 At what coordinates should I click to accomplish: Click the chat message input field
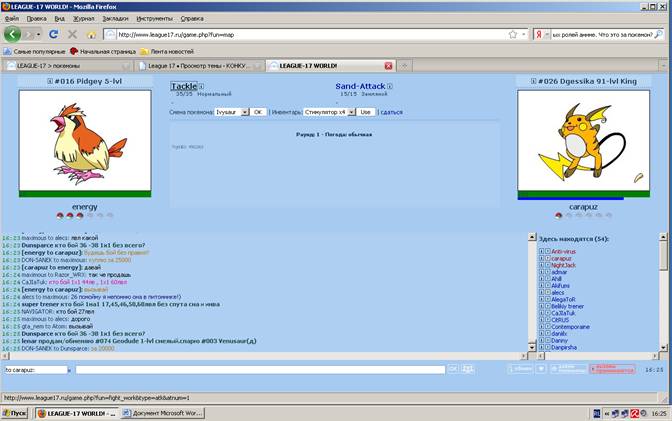[260, 370]
